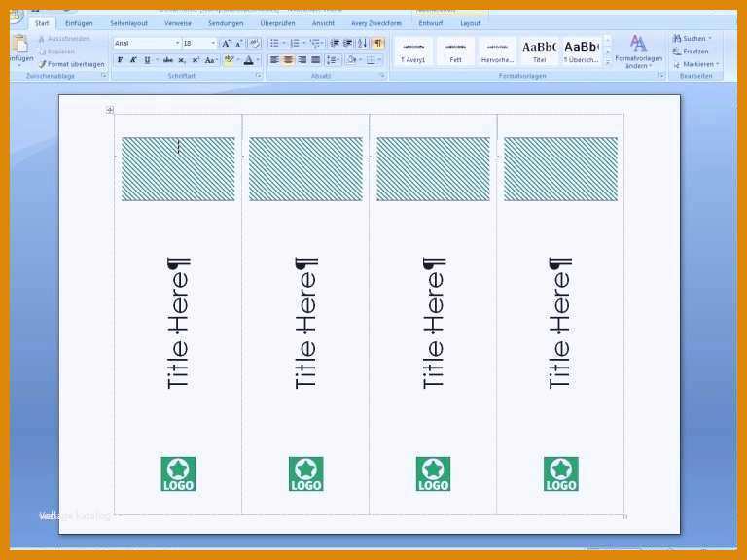Toggle strikethrough (abc) formatting
This screenshot has width=747, height=560.
(x=167, y=60)
